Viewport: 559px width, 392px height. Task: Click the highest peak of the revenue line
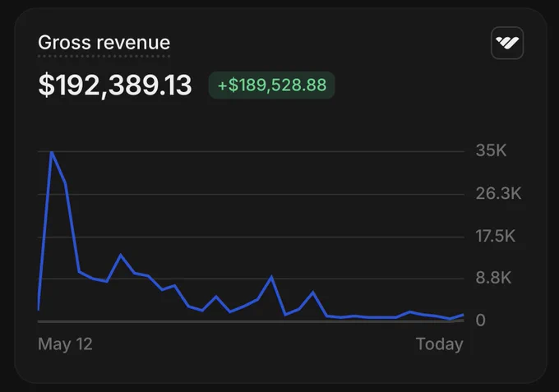[52, 153]
